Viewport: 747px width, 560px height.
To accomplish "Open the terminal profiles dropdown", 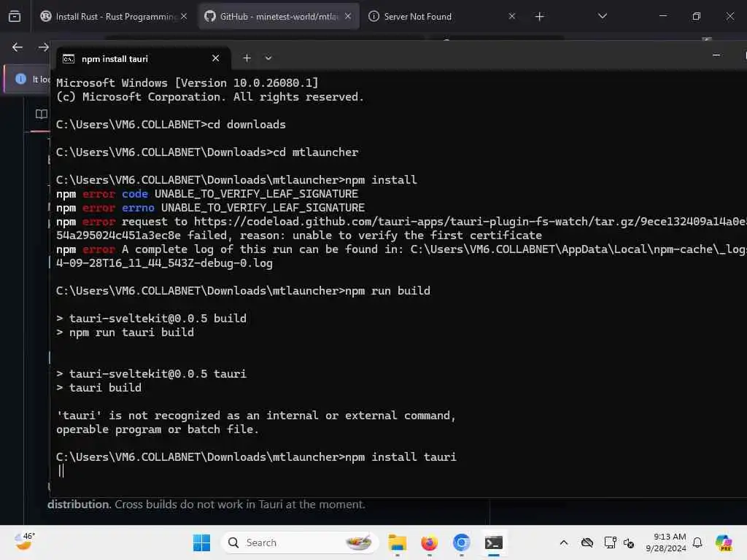I will (268, 58).
